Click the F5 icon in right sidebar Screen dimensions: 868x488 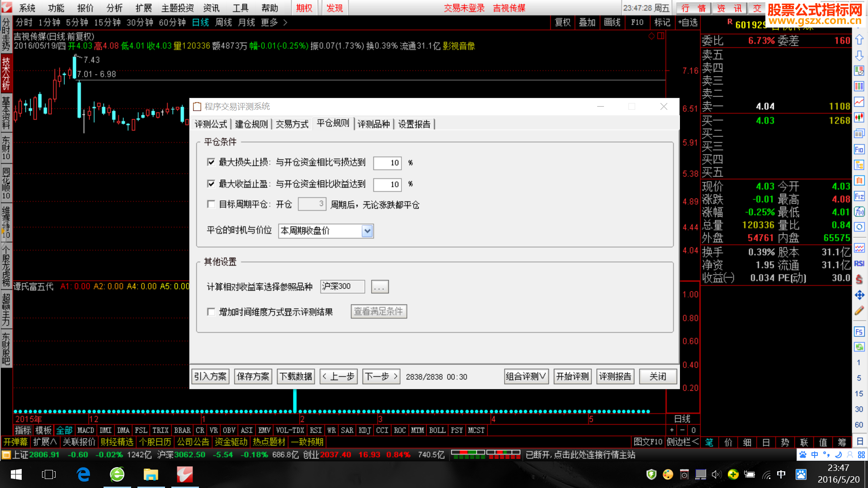coord(859,332)
